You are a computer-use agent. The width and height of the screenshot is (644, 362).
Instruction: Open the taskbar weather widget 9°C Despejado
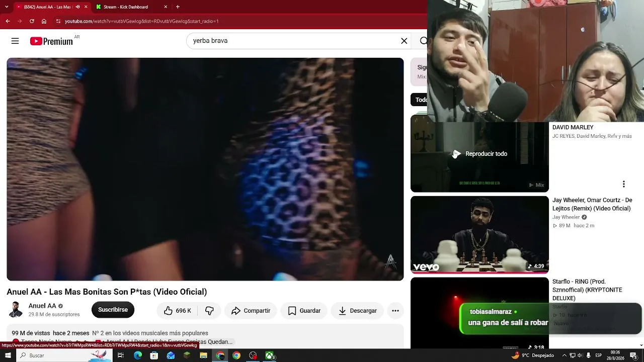pos(532,355)
